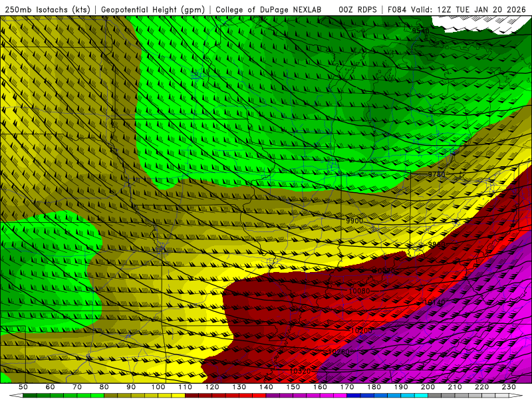Click the 9780 height contour label

[x=436, y=174]
